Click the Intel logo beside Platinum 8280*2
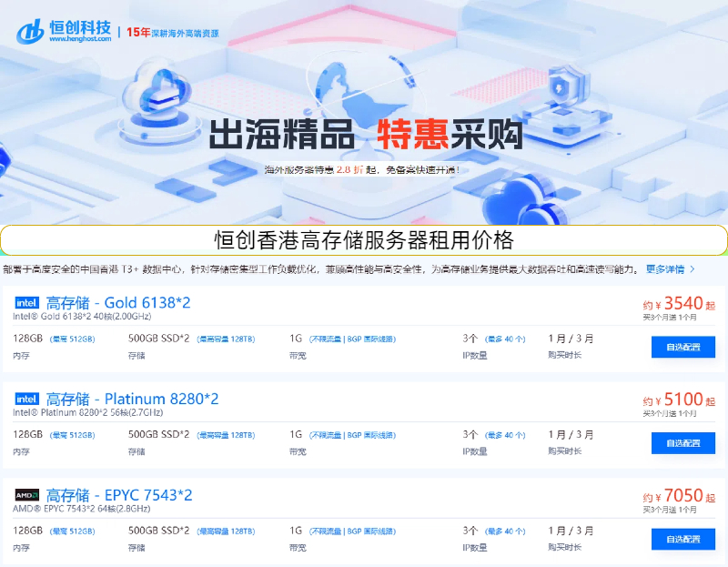728x567 pixels. pos(27,399)
